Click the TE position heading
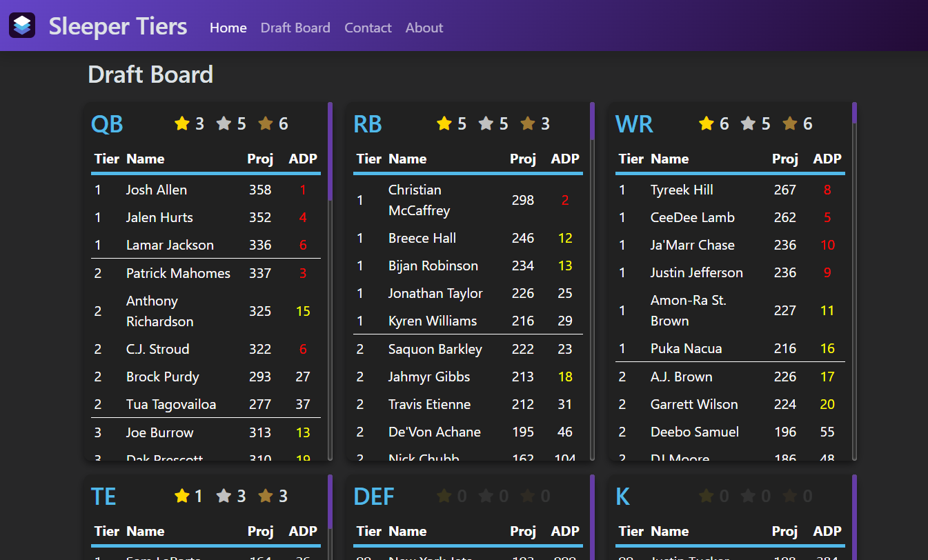This screenshot has width=928, height=560. click(x=103, y=497)
